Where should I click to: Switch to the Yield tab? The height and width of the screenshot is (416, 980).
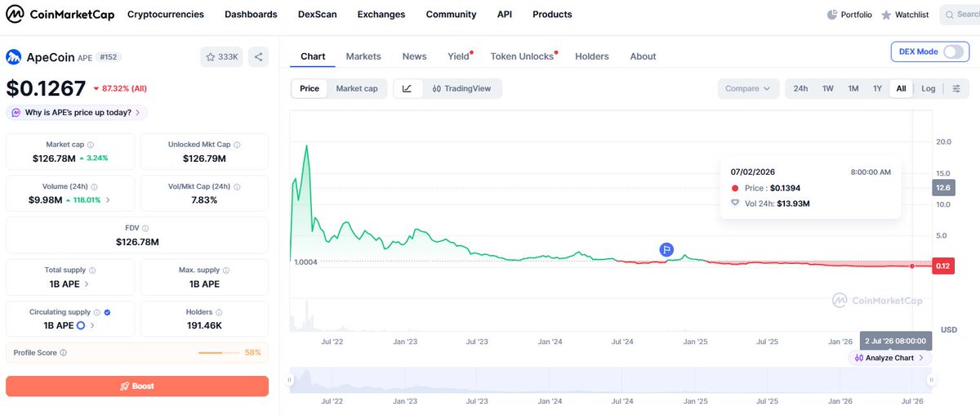coord(459,56)
